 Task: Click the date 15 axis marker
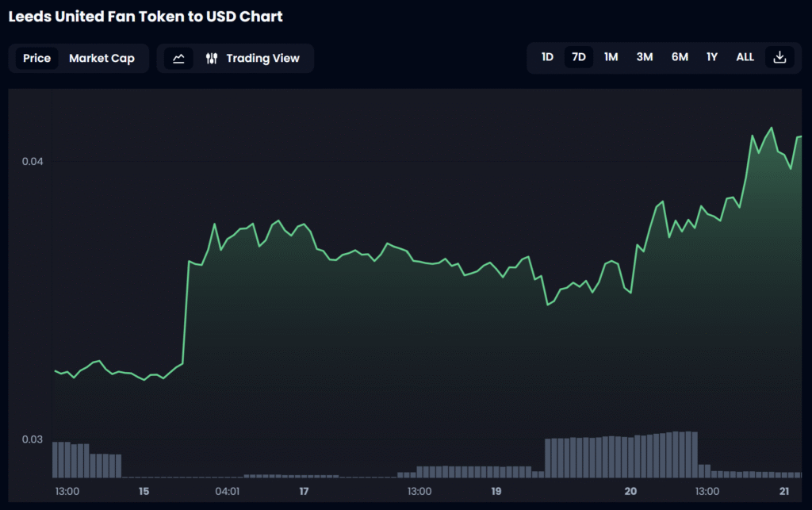[x=144, y=491]
